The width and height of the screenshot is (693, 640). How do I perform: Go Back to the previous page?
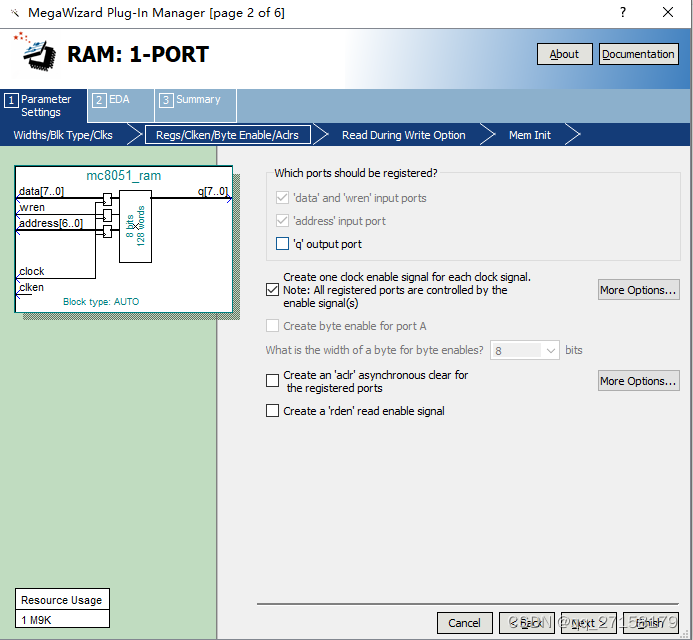point(527,623)
